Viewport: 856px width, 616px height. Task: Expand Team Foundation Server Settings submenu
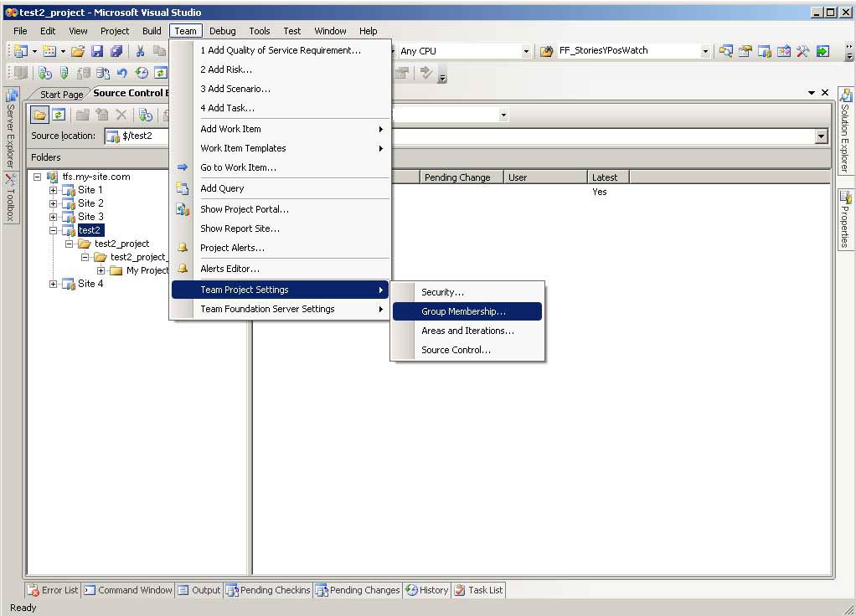[280, 309]
